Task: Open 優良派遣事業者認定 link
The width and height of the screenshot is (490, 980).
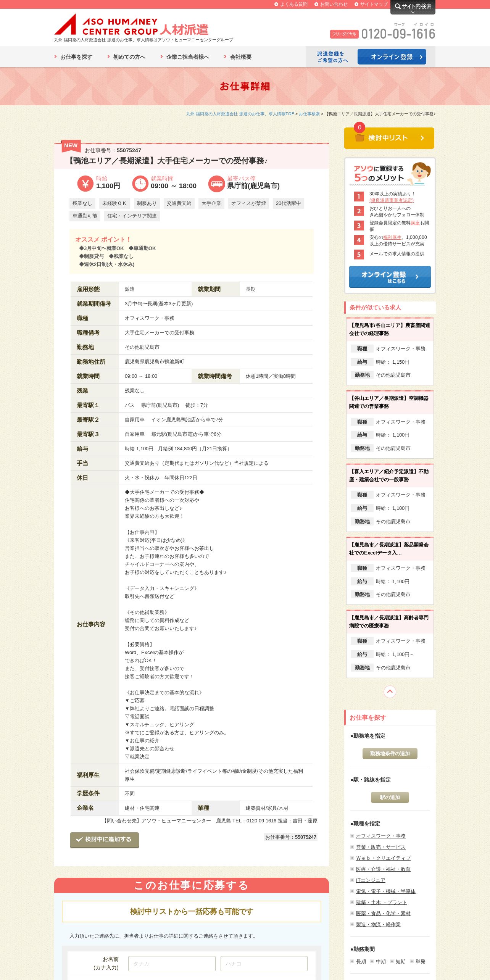Action: (x=392, y=200)
